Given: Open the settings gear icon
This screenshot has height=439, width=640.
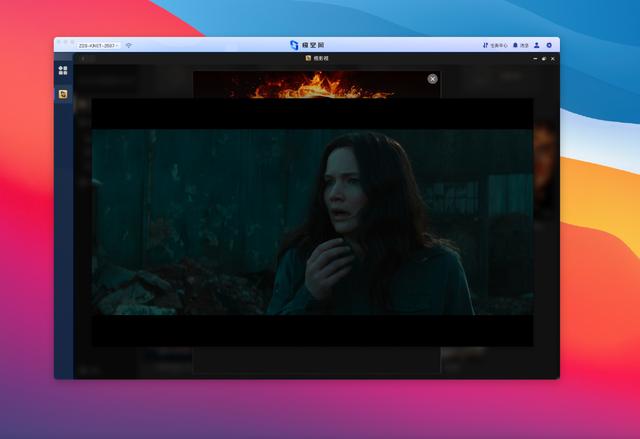Looking at the screenshot, I should click(x=549, y=45).
